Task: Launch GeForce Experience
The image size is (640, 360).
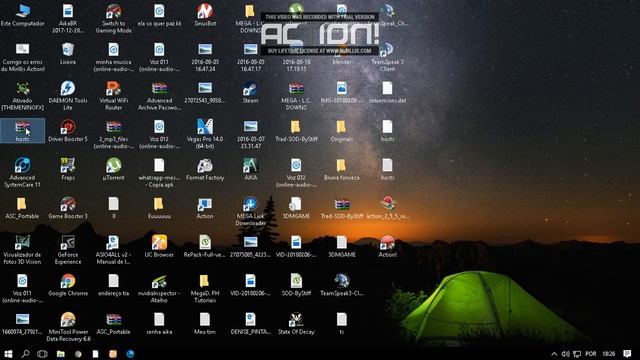Action: click(68, 250)
